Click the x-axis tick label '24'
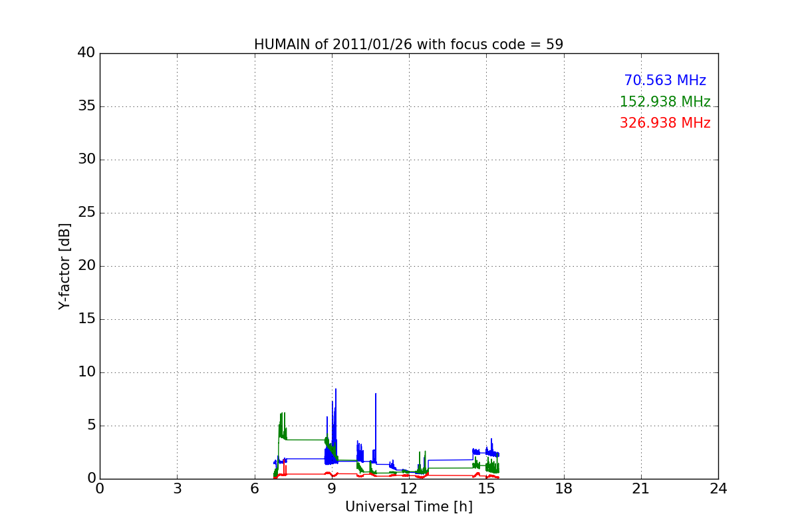The height and width of the screenshot is (532, 798). tap(718, 488)
